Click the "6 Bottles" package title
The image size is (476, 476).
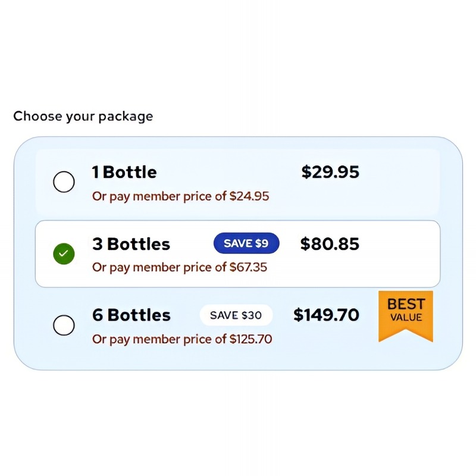(x=131, y=315)
